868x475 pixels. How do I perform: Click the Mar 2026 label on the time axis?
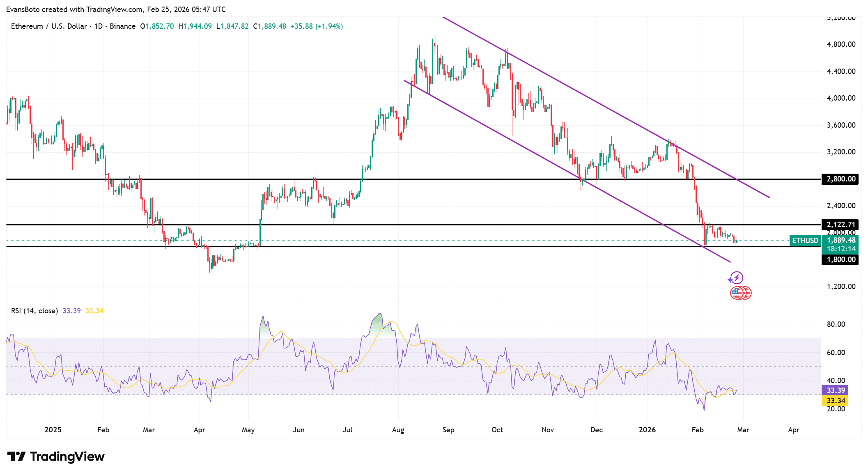coord(743,430)
